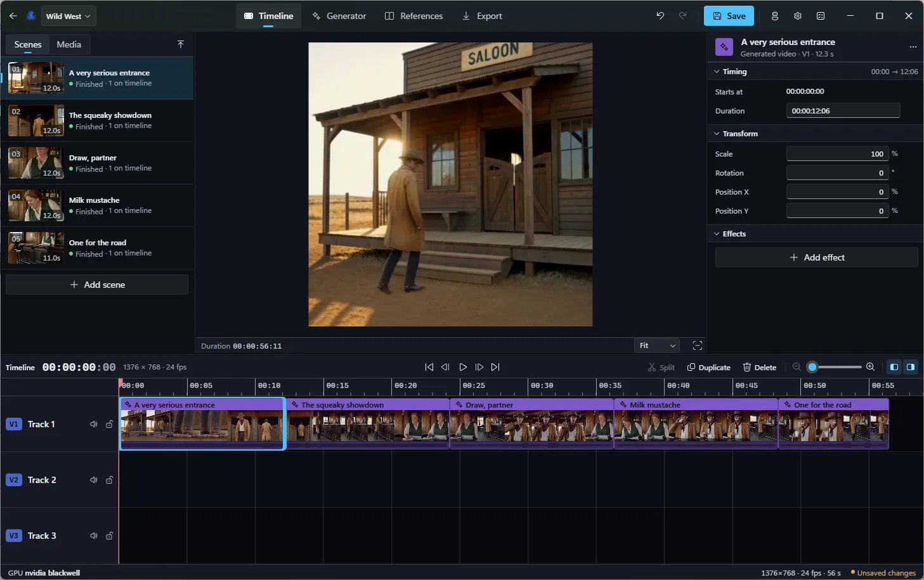
Task: Step forward one frame
Action: click(479, 367)
